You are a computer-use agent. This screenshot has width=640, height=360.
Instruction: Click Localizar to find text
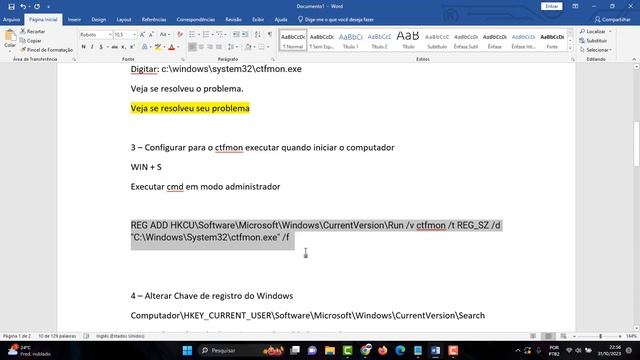pos(593,31)
